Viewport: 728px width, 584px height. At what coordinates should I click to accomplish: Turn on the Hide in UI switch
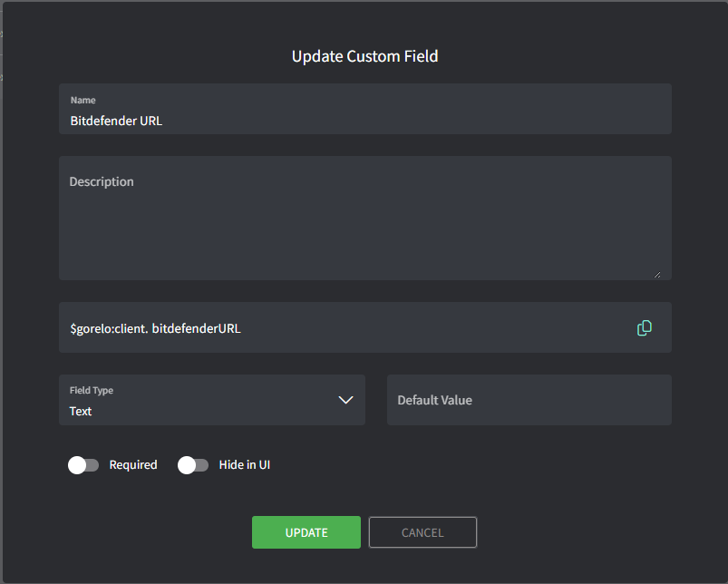click(x=193, y=465)
